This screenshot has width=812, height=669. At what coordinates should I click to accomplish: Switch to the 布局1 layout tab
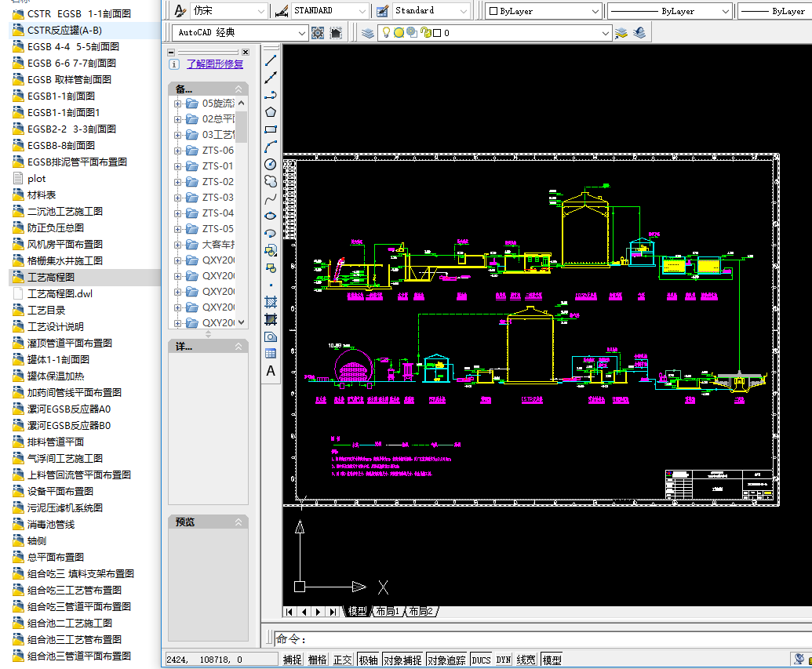(387, 611)
